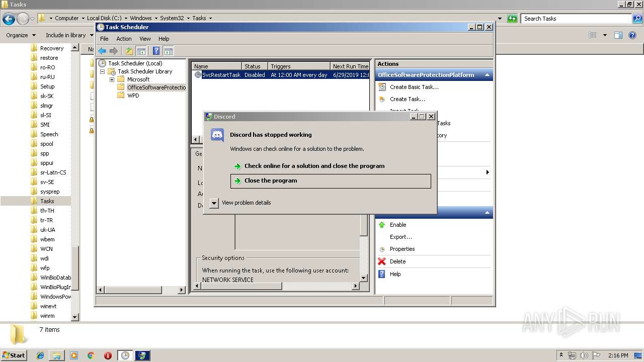This screenshot has width=644, height=362.
Task: Click the Explorer folder tree scroll-down arrow
Action: 75,317
